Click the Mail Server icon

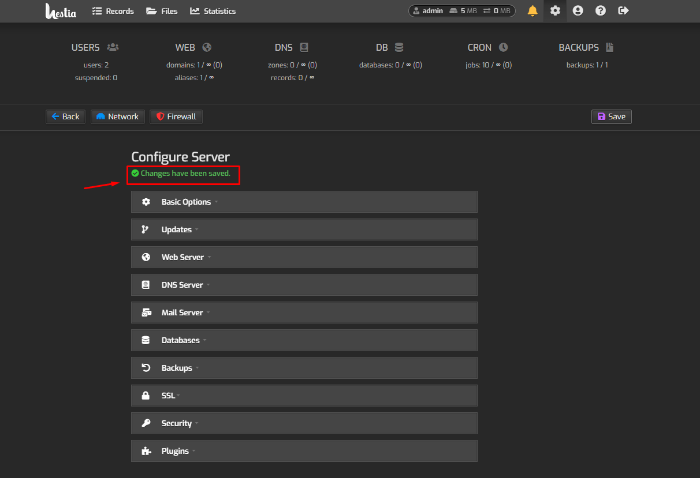pyautogui.click(x=146, y=312)
